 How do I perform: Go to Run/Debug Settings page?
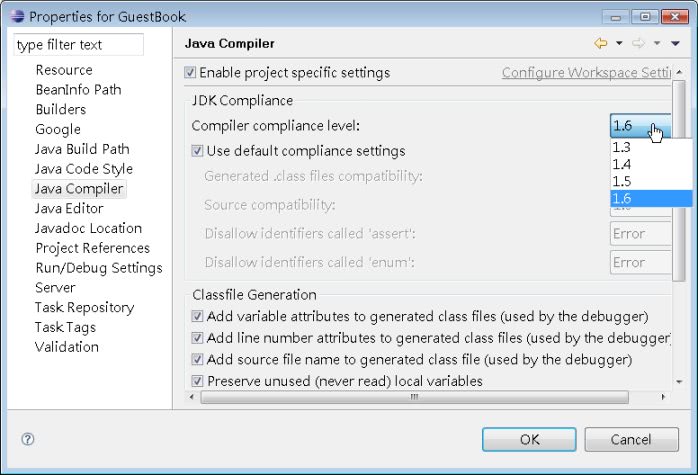coord(99,268)
